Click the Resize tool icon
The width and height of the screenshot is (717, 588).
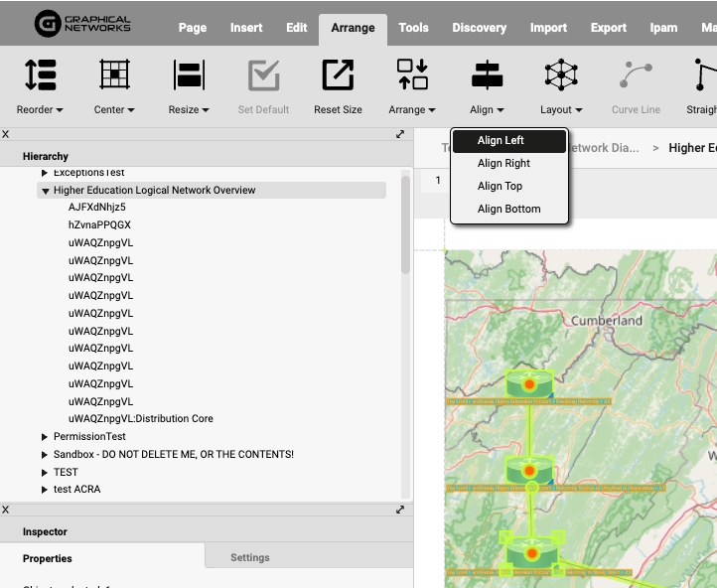[x=189, y=76]
